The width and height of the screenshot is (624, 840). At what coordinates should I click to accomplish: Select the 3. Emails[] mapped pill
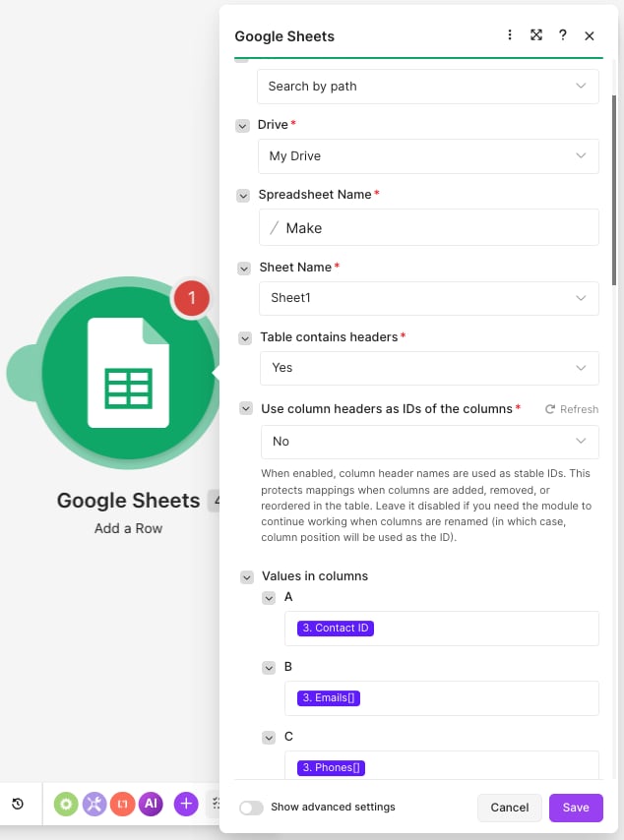tap(329, 698)
